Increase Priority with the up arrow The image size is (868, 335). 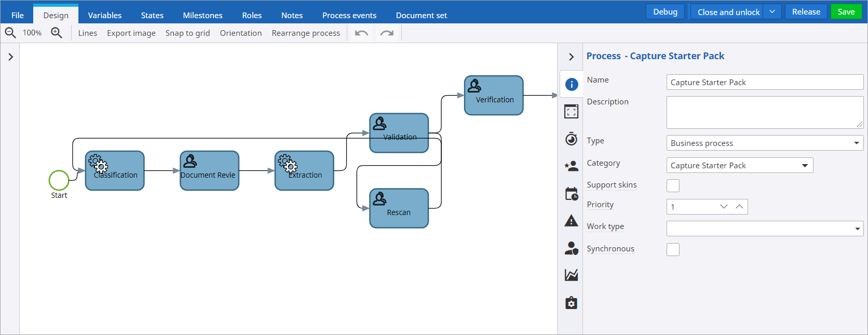pos(739,207)
